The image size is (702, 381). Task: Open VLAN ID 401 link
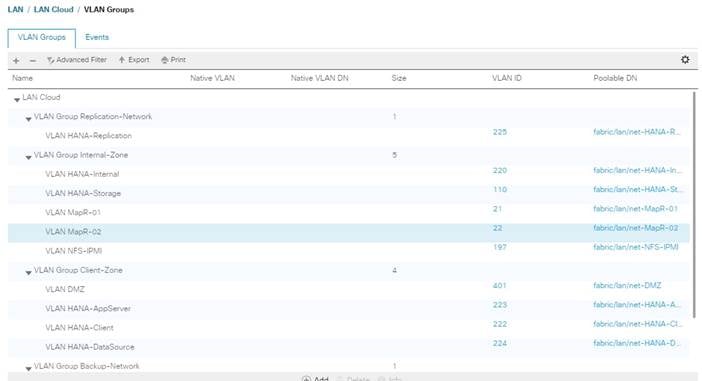click(499, 286)
